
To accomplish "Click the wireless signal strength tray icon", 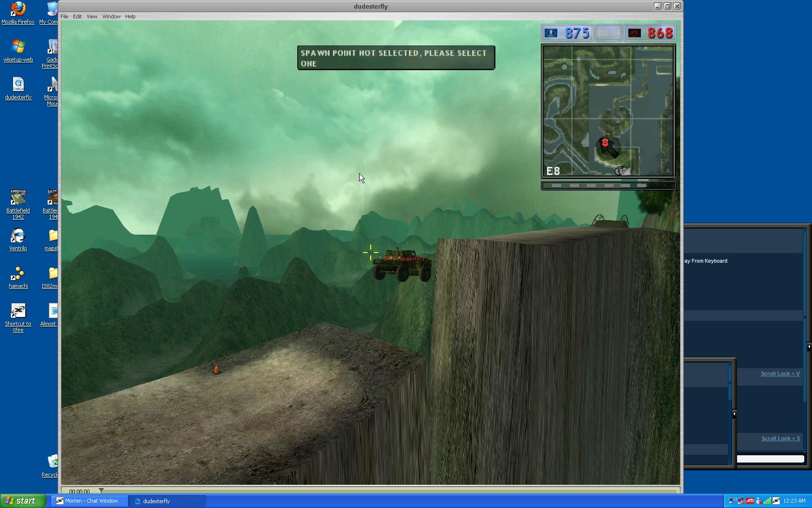I will click(768, 501).
